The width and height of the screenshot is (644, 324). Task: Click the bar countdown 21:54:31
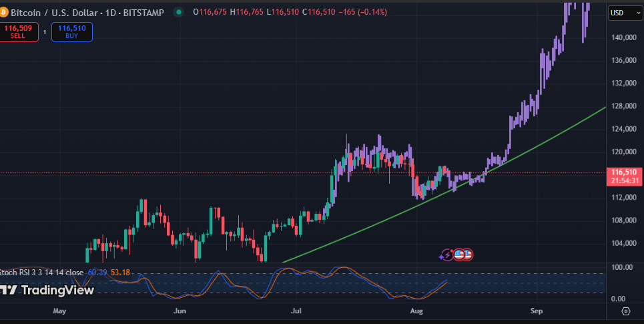(x=624, y=181)
